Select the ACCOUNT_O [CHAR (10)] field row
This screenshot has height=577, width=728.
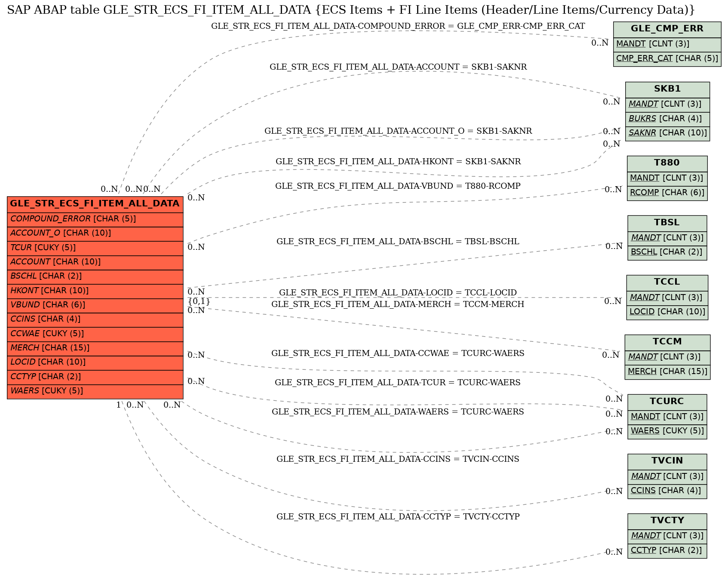click(x=95, y=233)
